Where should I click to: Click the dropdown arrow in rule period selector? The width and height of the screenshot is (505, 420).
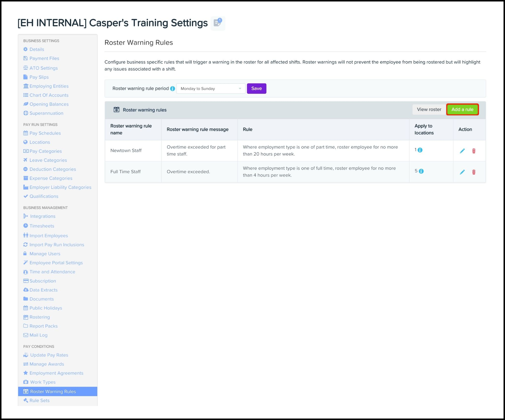point(240,89)
